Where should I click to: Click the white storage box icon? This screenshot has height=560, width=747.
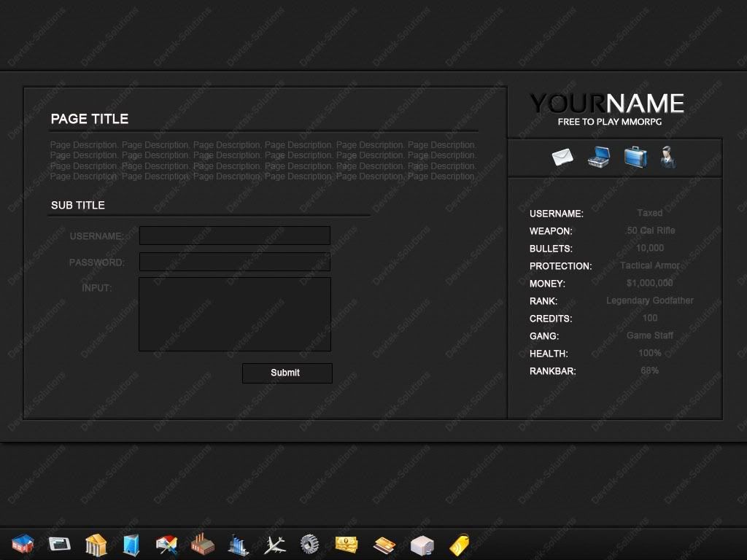422,545
